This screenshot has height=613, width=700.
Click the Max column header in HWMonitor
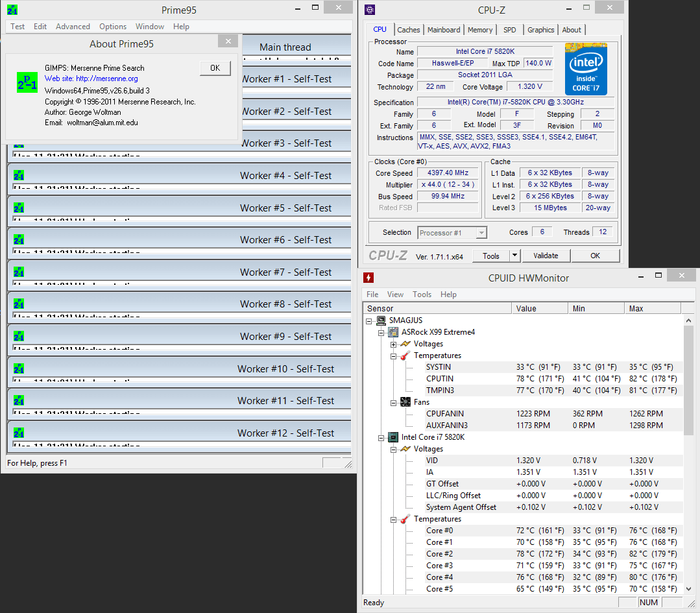[x=652, y=308]
